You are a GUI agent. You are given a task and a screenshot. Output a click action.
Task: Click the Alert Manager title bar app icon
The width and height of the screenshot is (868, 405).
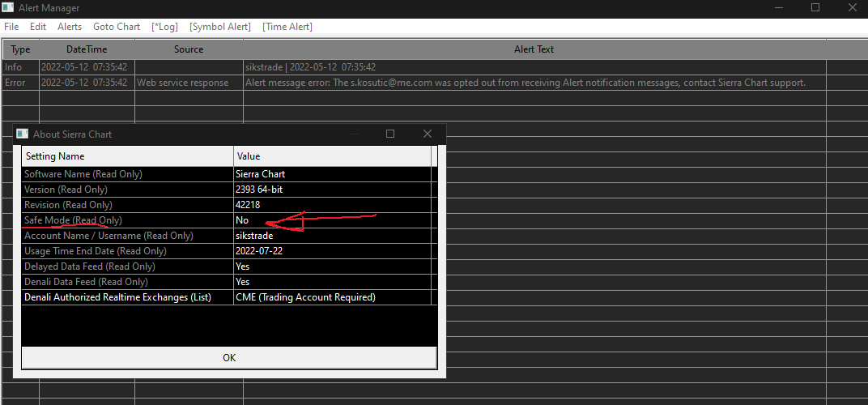(8, 8)
